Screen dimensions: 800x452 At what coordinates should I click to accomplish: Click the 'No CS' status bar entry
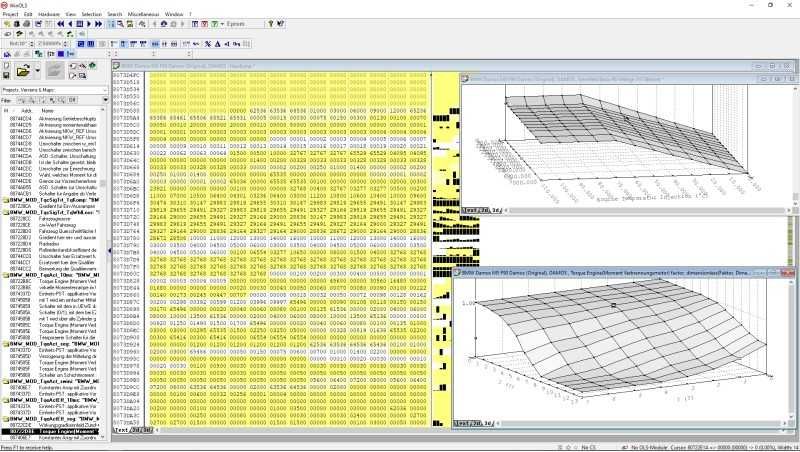[588, 447]
